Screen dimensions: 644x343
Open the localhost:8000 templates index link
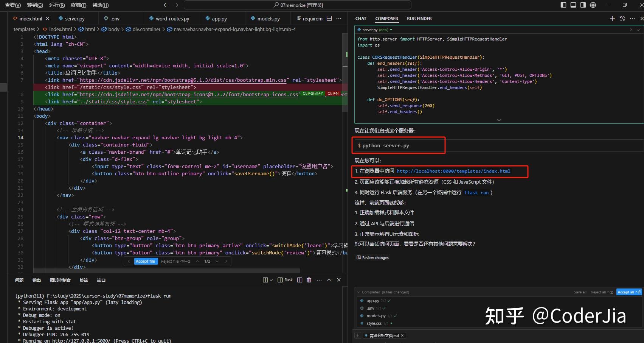tap(453, 171)
